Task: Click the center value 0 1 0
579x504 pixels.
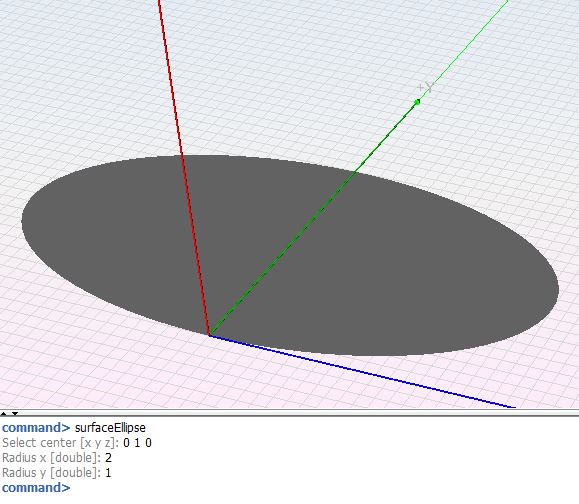Action: pyautogui.click(x=137, y=443)
